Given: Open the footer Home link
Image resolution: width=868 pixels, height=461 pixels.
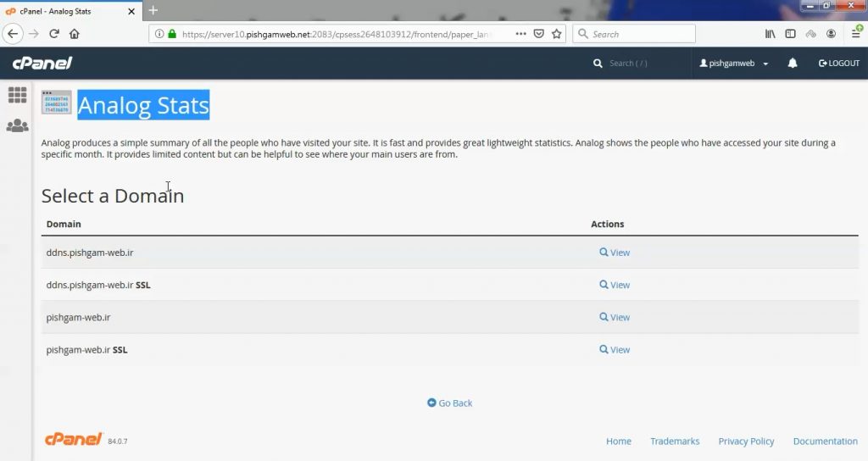Looking at the screenshot, I should pos(618,441).
